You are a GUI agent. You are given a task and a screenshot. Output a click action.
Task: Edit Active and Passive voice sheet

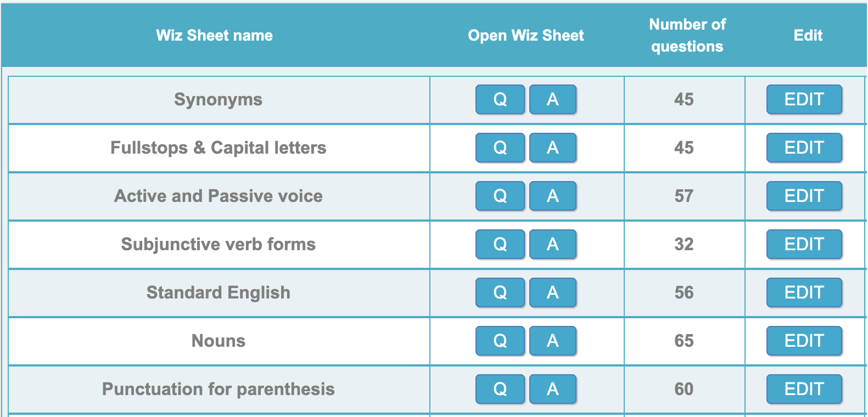point(804,196)
